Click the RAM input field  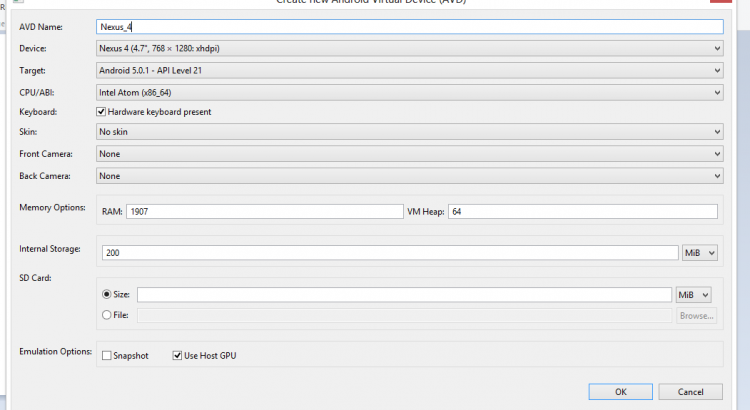pos(263,211)
